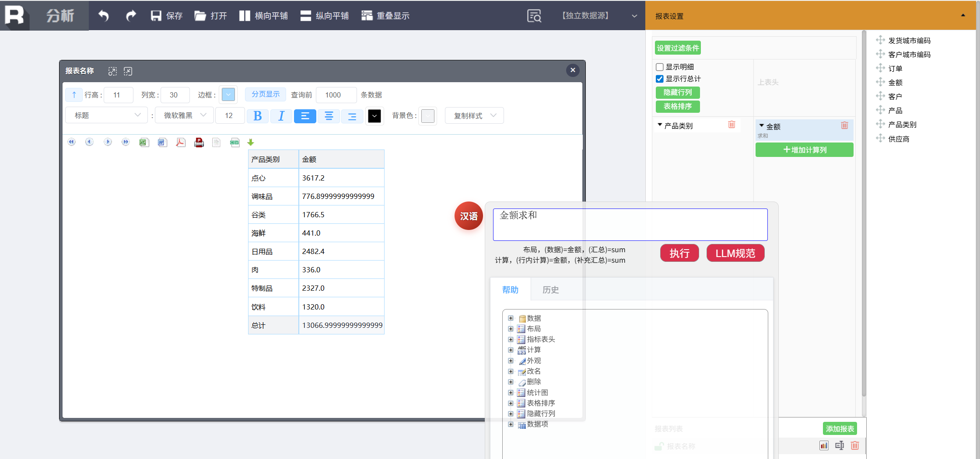
Task: Click the plain text document export icon
Action: [x=216, y=142]
